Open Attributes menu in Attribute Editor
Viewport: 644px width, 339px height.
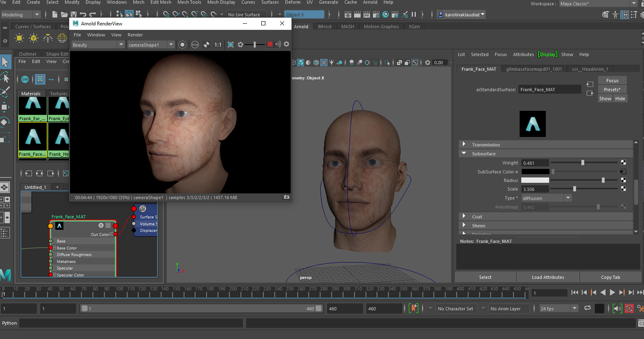click(523, 54)
